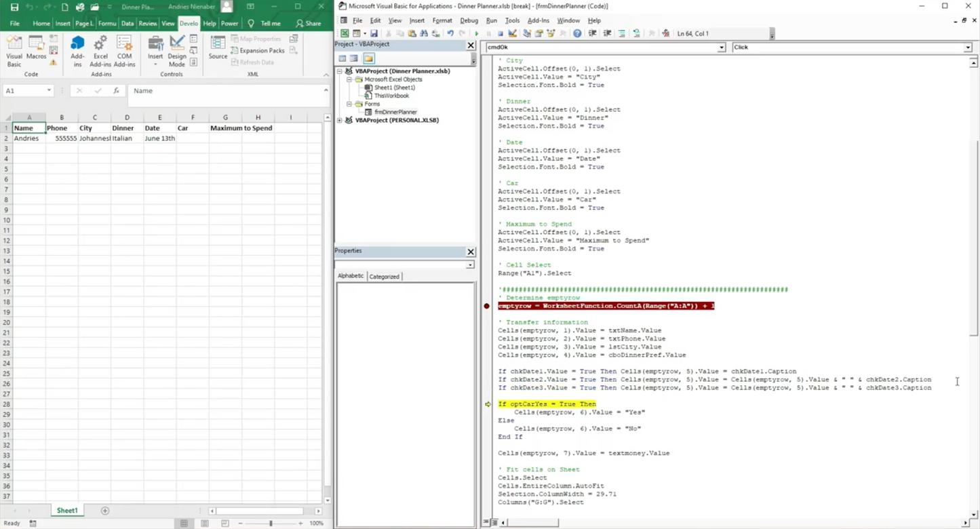Click the Reset icon in VBA toolbar

tap(500, 33)
